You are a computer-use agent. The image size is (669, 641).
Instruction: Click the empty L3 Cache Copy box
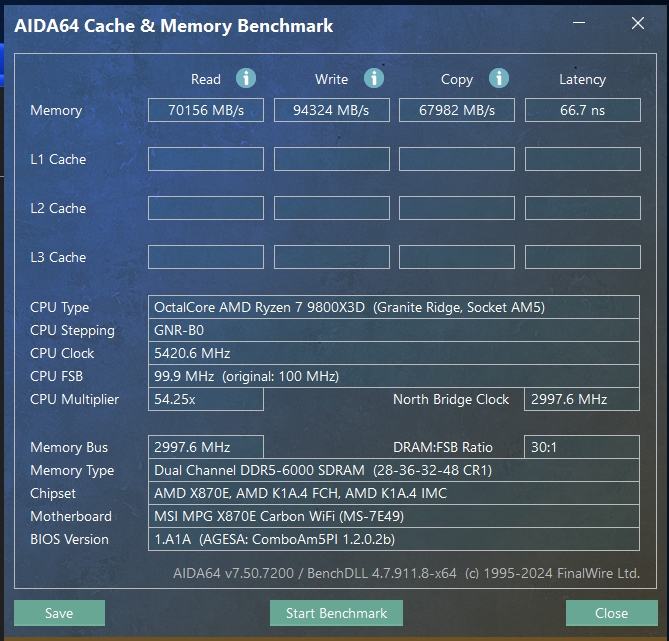pos(457,257)
